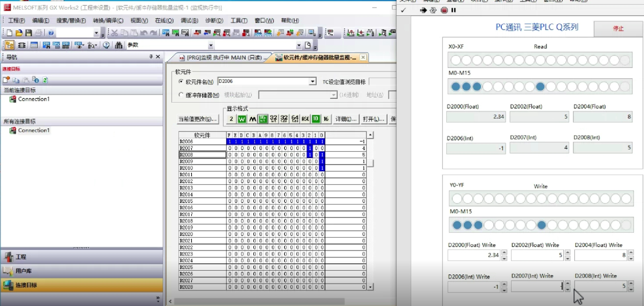Open the 参数 toolbar dropdown

click(x=211, y=45)
